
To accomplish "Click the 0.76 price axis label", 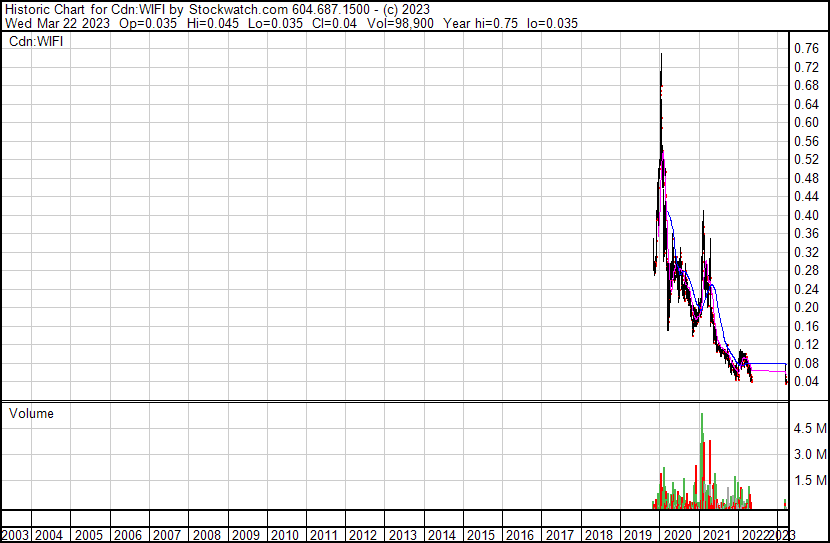I will click(805, 48).
